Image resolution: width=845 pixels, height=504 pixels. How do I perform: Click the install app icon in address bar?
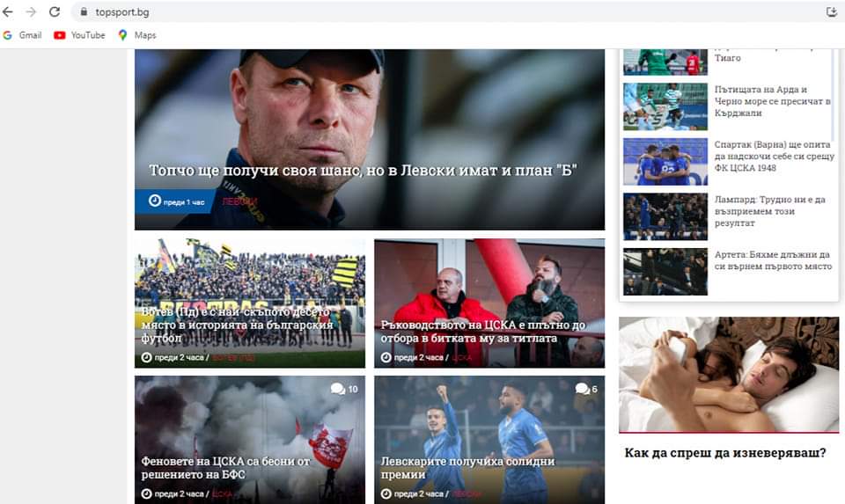tap(832, 11)
